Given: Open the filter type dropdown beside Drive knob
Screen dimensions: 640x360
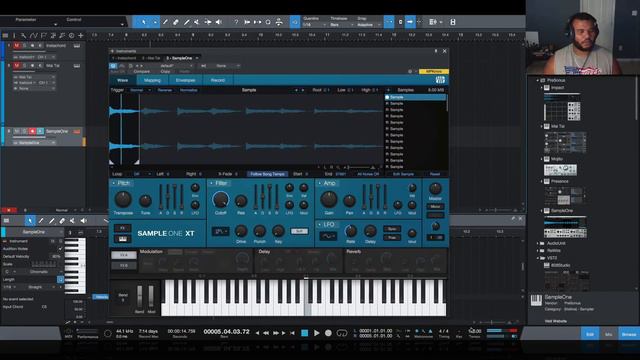Looking at the screenshot, I should (220, 231).
